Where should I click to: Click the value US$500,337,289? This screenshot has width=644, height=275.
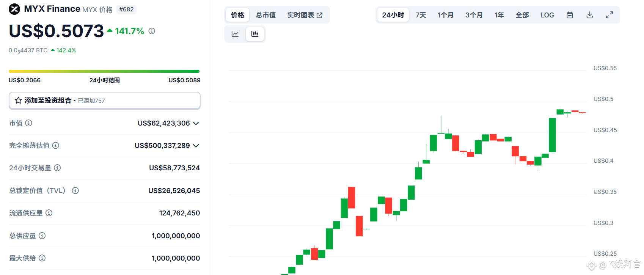click(x=162, y=146)
